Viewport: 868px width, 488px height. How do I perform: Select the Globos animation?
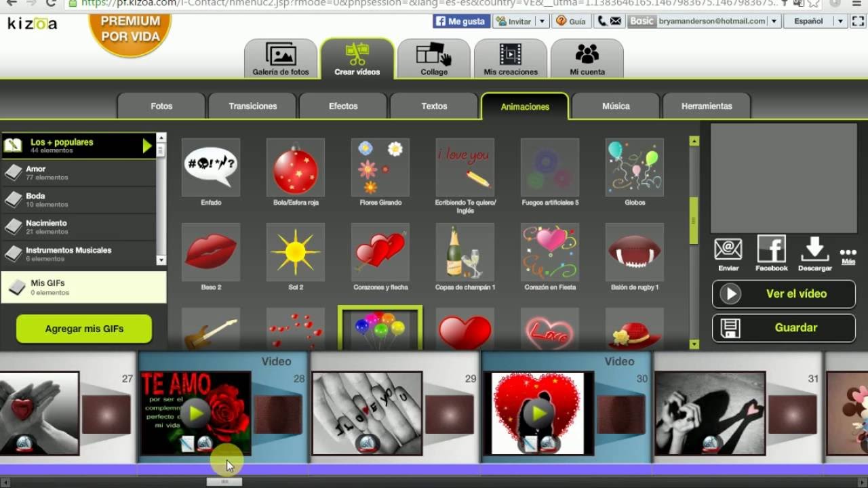(635, 167)
